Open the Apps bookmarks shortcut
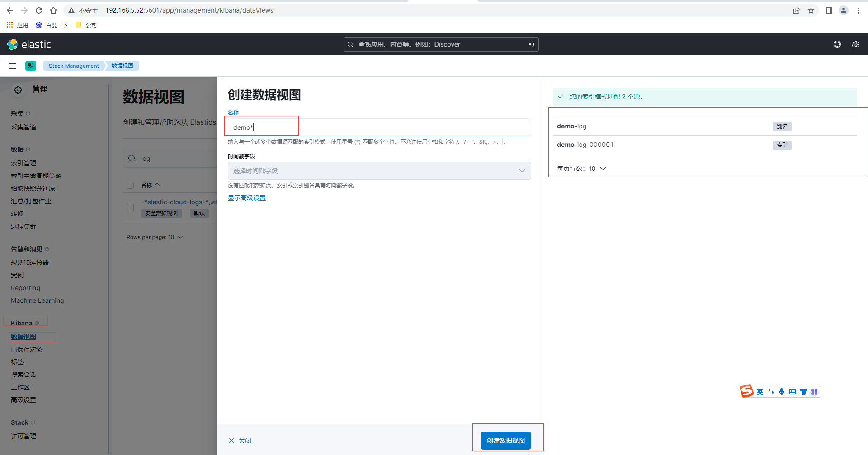 [x=17, y=25]
